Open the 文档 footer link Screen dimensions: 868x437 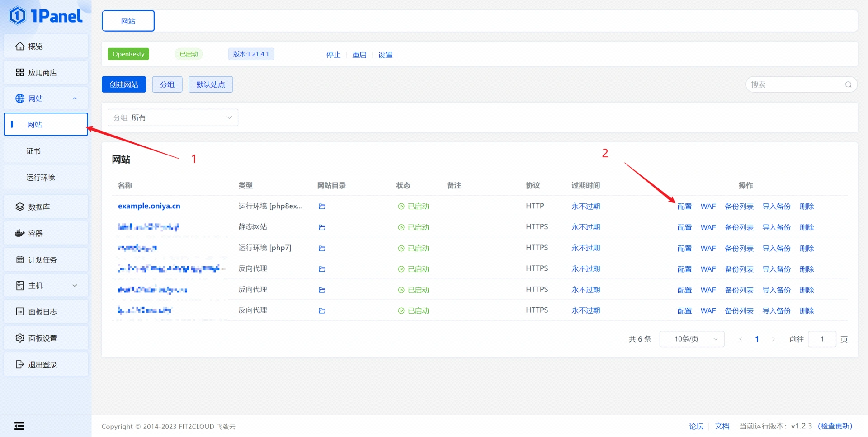(x=722, y=426)
